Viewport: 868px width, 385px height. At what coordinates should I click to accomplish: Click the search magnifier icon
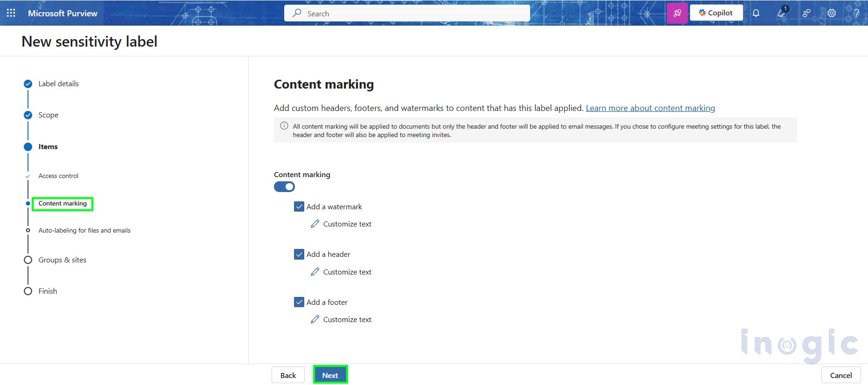(297, 13)
